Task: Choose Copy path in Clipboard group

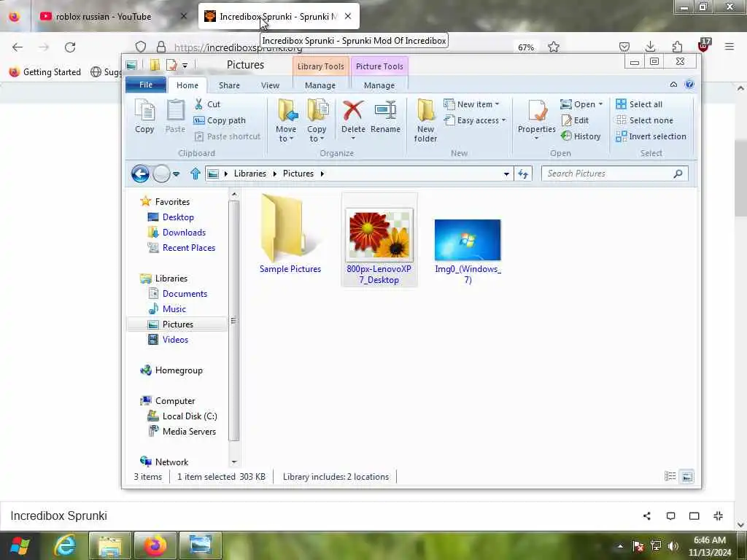Action: [x=220, y=120]
